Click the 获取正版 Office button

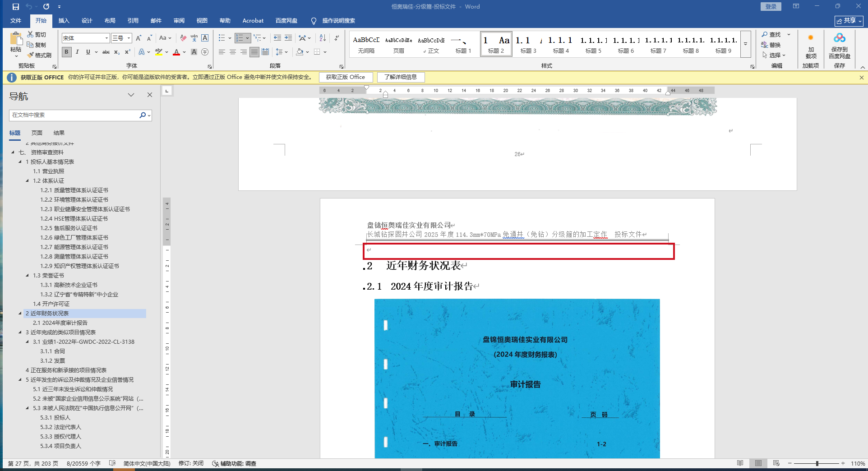[x=346, y=77]
